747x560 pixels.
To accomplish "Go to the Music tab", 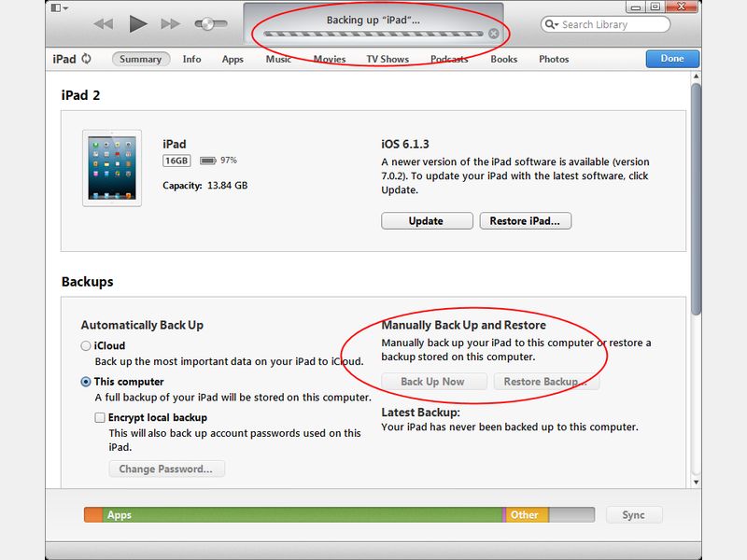I will (x=278, y=59).
